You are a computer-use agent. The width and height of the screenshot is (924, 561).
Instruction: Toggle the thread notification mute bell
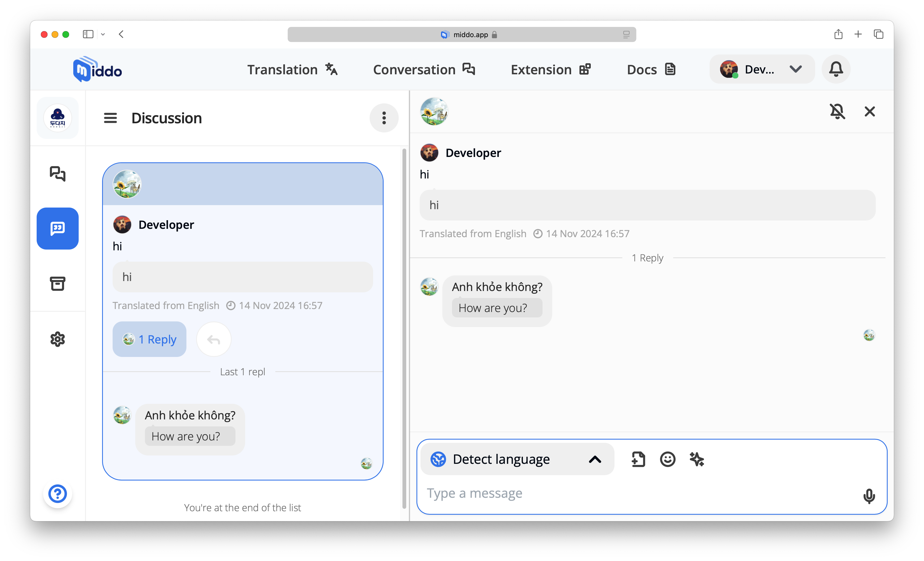point(837,111)
